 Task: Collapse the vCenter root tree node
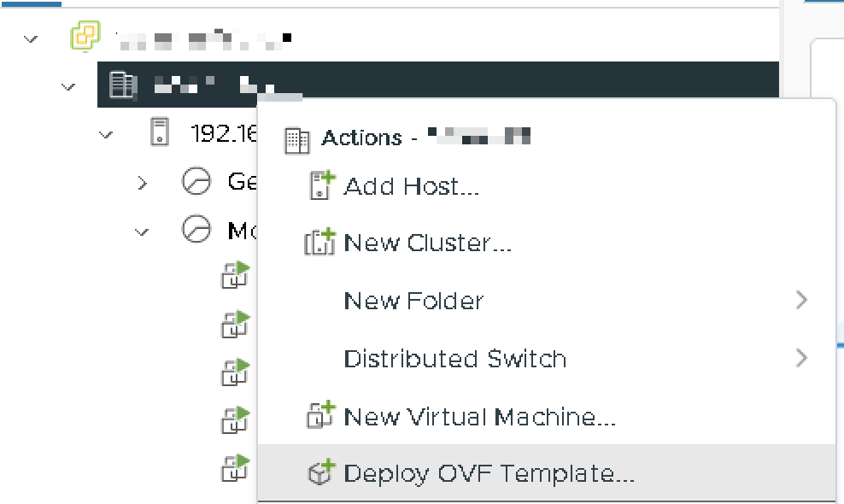(32, 38)
